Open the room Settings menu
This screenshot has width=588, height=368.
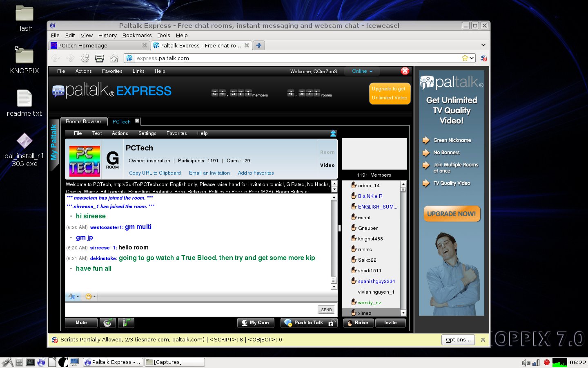(x=147, y=133)
